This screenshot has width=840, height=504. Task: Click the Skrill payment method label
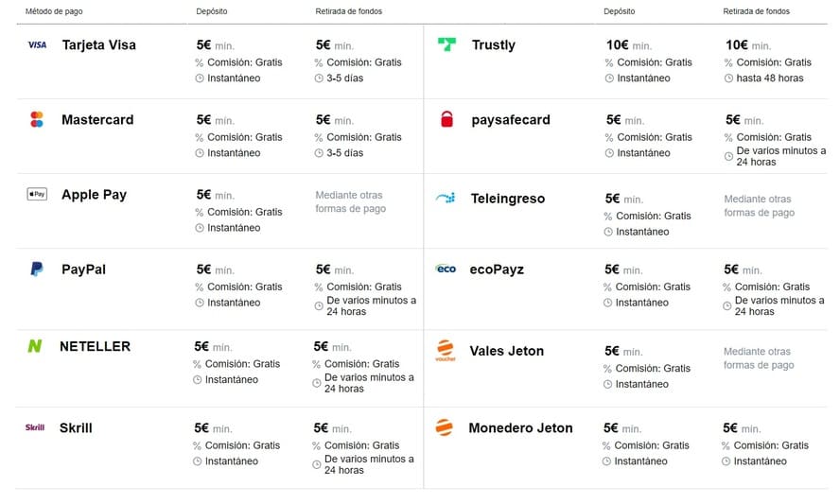click(x=76, y=428)
